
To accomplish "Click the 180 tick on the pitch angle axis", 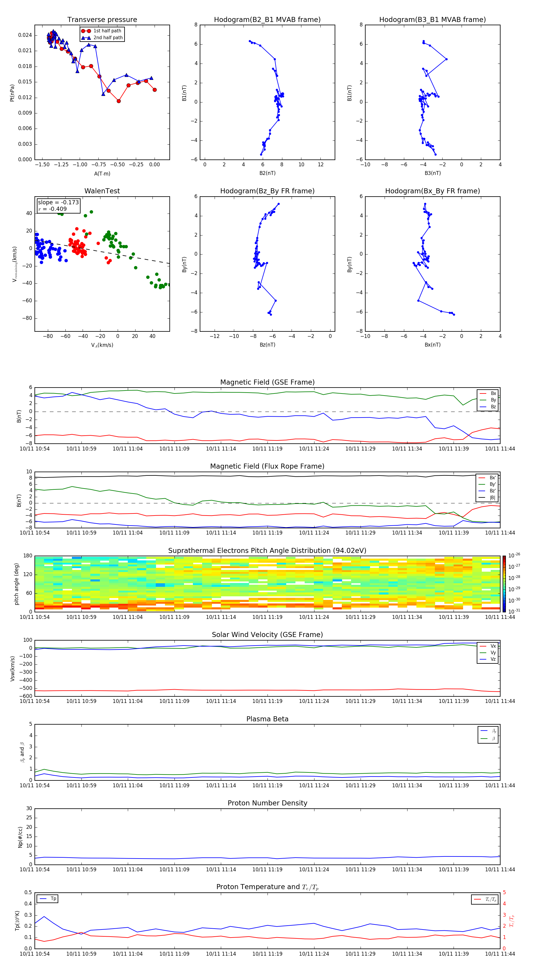I will (28, 556).
